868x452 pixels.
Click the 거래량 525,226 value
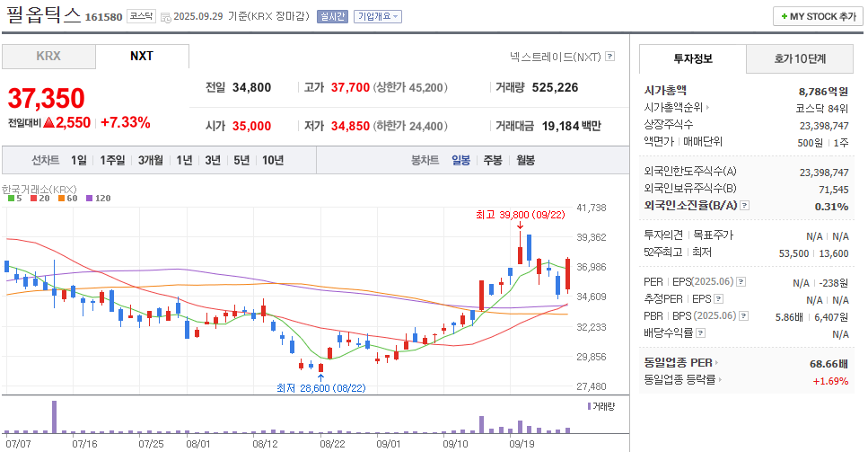tap(555, 87)
